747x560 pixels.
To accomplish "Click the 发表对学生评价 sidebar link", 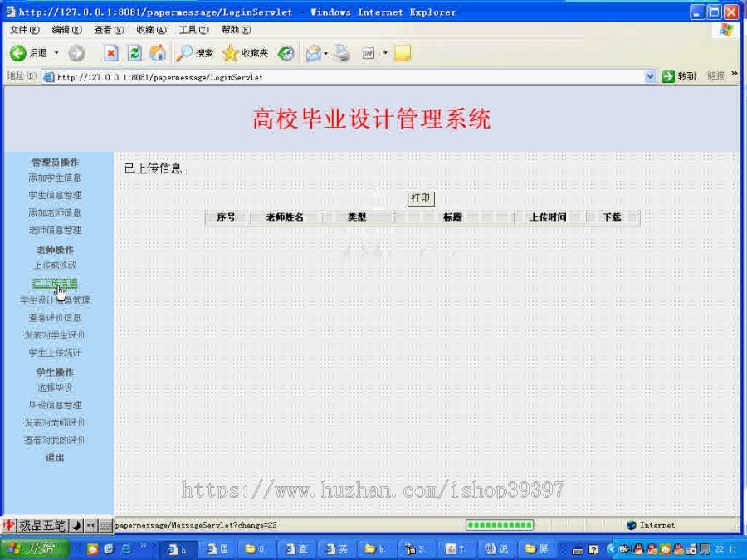I will tap(55, 335).
